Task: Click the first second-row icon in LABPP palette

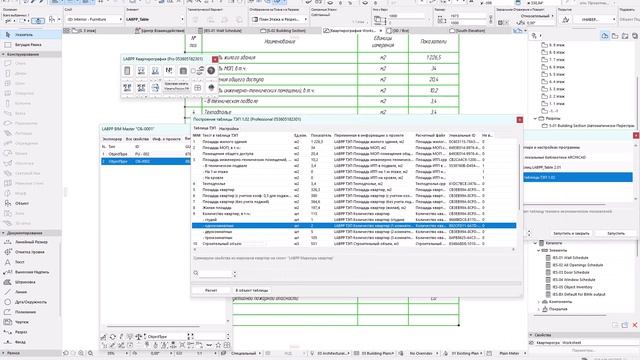Action: 127,87
